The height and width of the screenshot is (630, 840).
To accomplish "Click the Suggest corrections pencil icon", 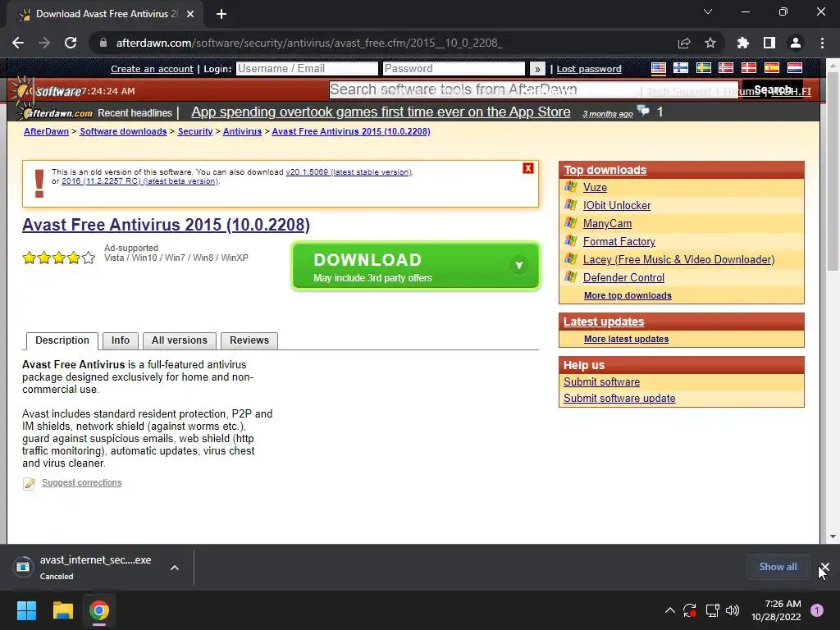I will tap(29, 484).
